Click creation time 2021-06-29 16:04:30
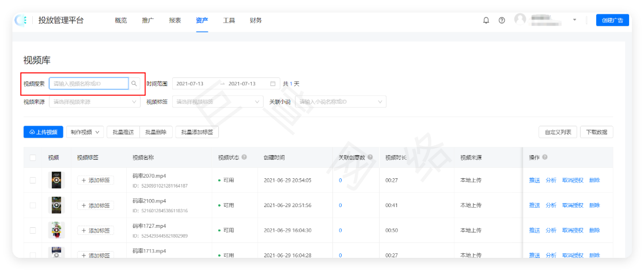Screen dimensions: 644x270 (x=287, y=231)
